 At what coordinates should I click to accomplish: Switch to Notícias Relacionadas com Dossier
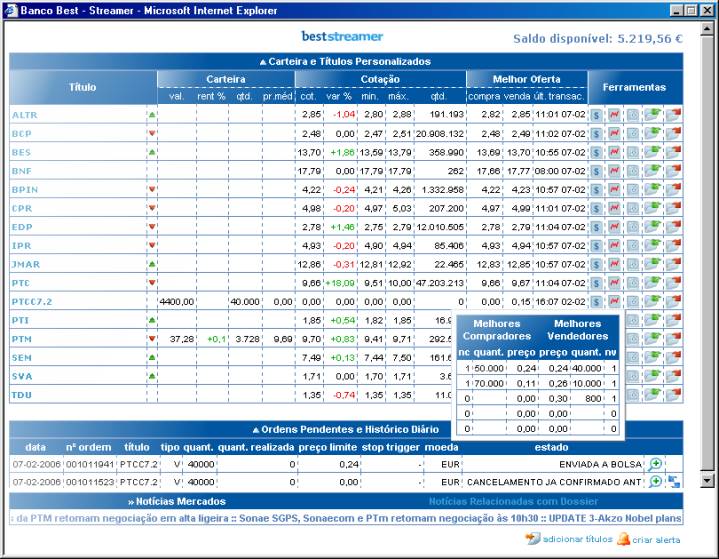point(514,502)
